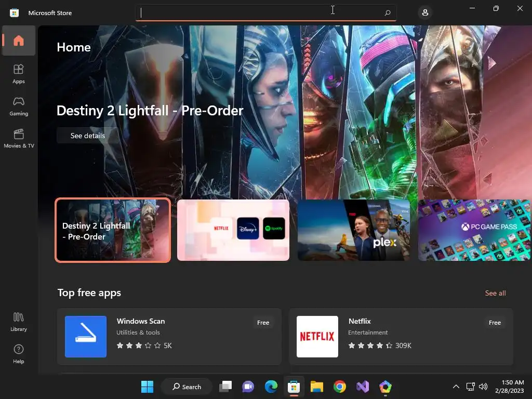Image resolution: width=532 pixels, height=399 pixels.
Task: Click the magnifier search icon in the search box
Action: (388, 13)
